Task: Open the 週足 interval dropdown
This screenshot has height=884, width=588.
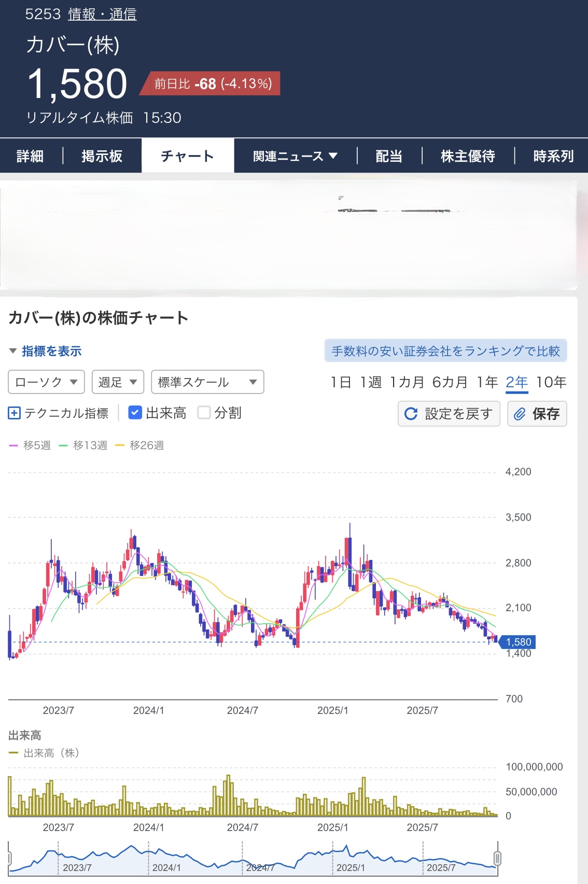Action: click(x=118, y=382)
